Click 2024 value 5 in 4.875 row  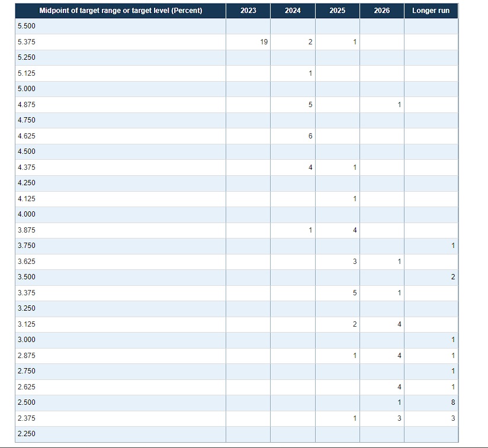310,105
